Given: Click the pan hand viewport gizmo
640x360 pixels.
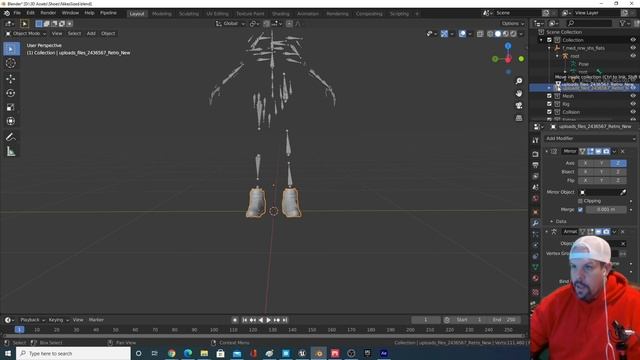Looking at the screenshot, I should click(x=519, y=93).
